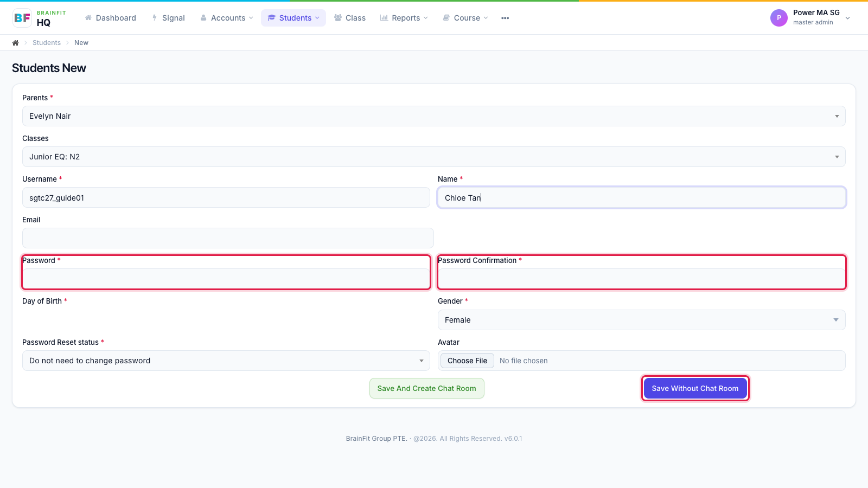The image size is (868, 488).
Task: Click Save Without Chat Room
Action: (x=695, y=388)
